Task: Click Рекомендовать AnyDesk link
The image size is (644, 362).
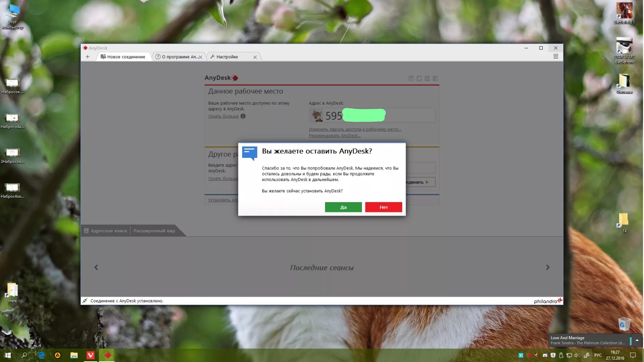Action: (x=335, y=136)
